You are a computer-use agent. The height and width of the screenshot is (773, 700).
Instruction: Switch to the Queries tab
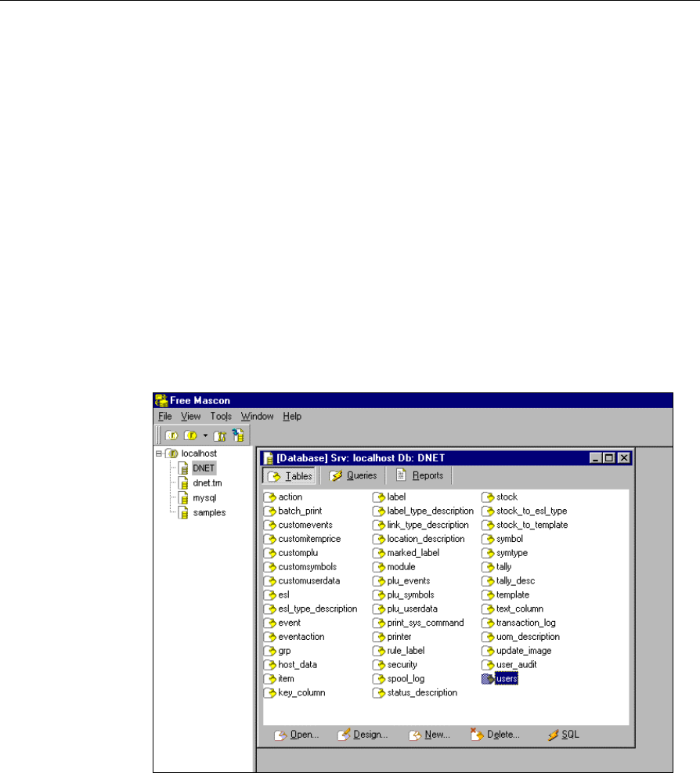353,475
